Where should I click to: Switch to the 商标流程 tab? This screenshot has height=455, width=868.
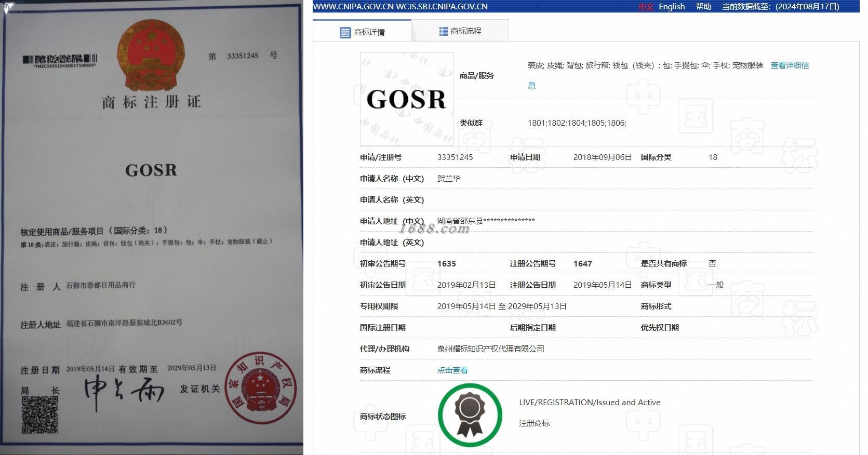coord(460,31)
